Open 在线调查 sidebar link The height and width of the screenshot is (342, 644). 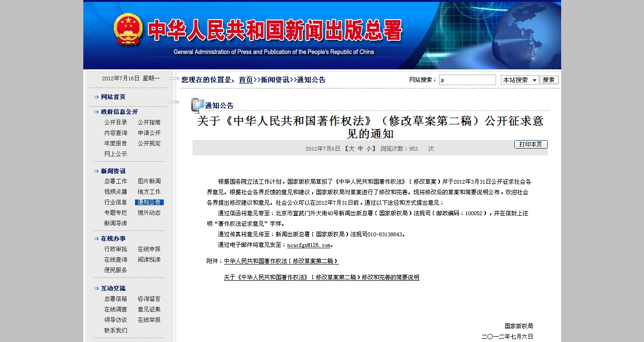[116, 309]
